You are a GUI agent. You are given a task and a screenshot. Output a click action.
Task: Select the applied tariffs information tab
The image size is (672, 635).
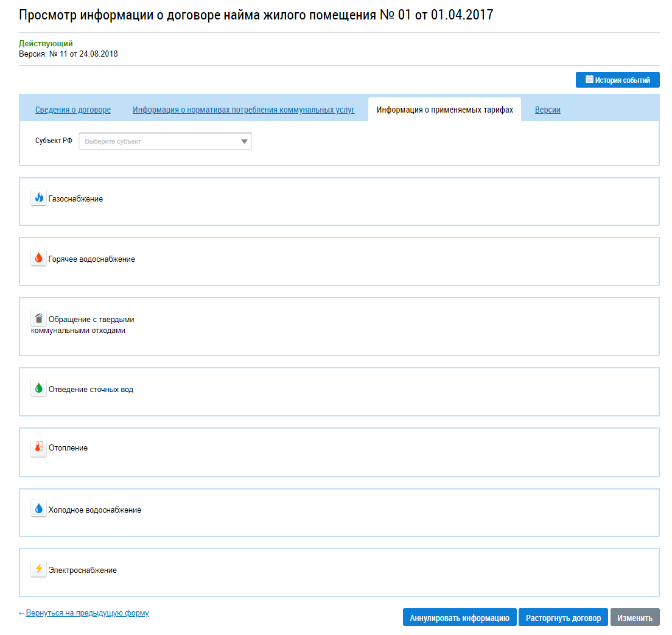(x=444, y=110)
